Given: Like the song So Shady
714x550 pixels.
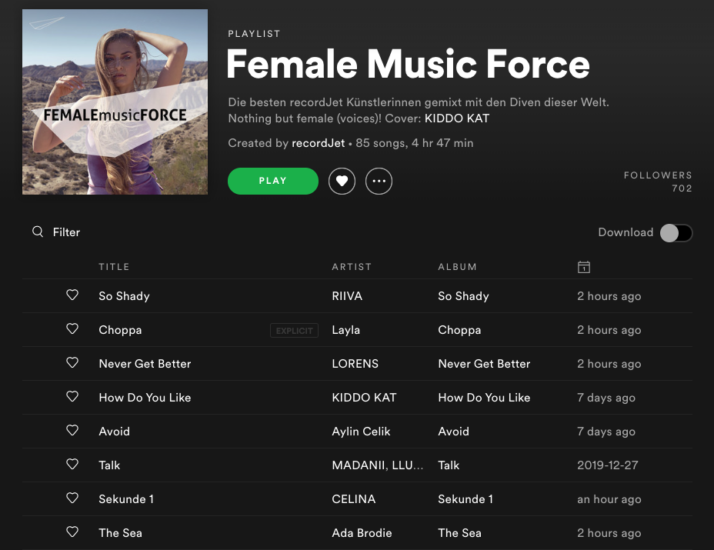Looking at the screenshot, I should pos(72,295).
